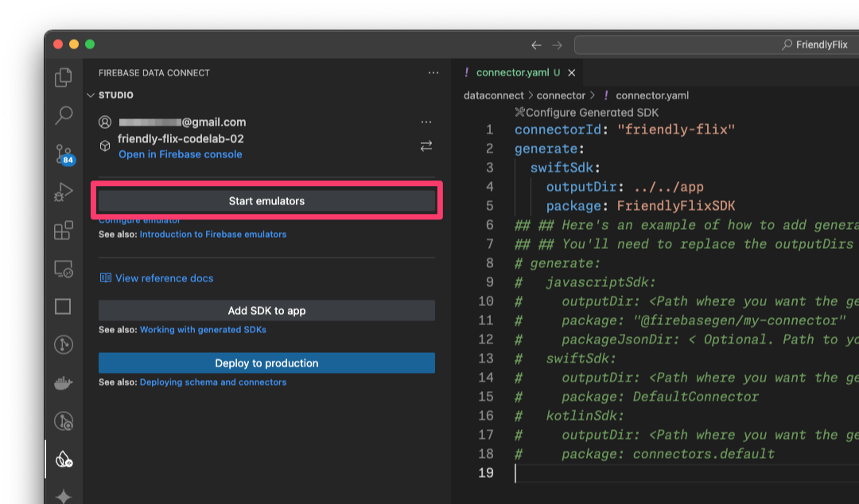Image resolution: width=859 pixels, height=504 pixels.
Task: Open the Docker view icon
Action: tap(63, 383)
